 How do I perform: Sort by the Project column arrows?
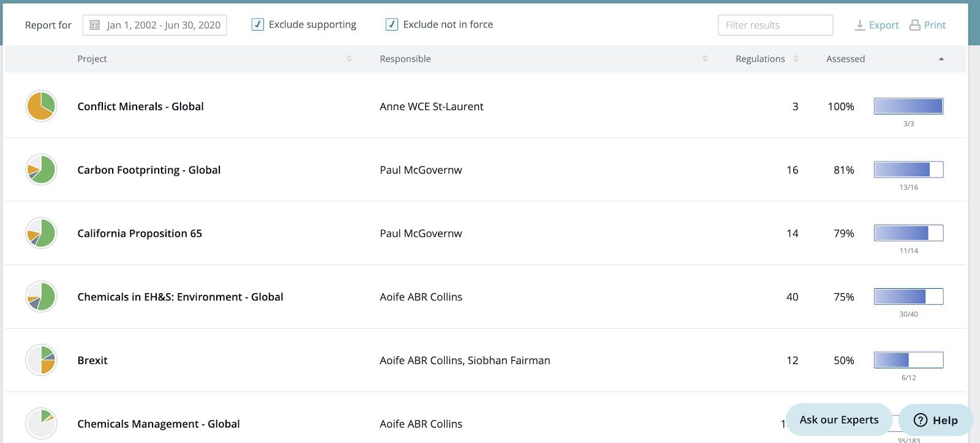349,59
